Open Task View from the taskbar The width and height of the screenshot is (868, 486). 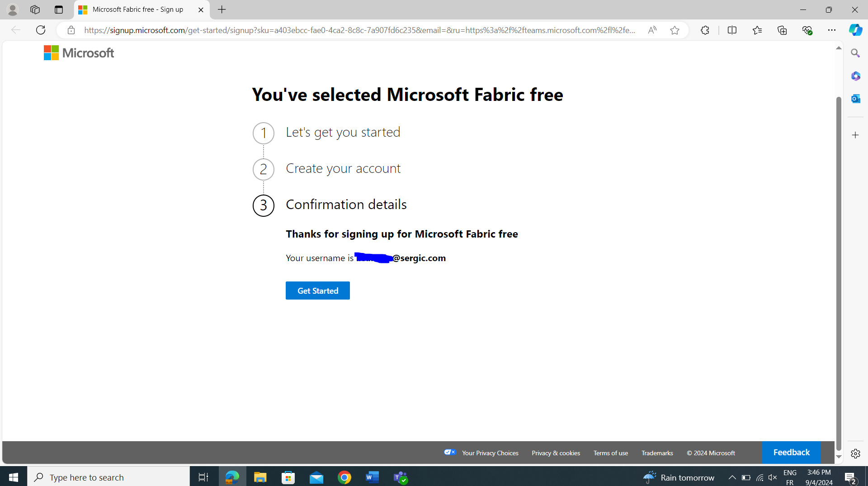[x=203, y=477]
